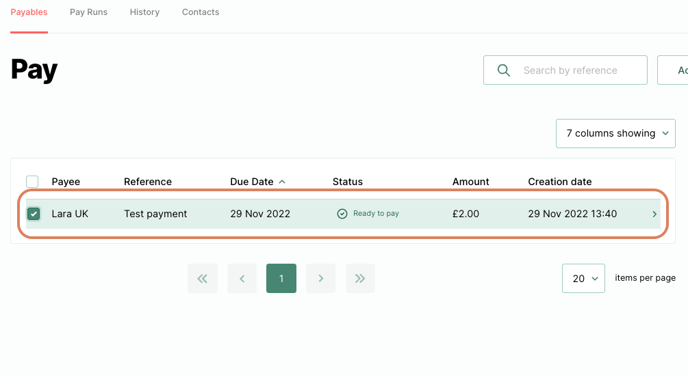Viewport: 688px width, 375px height.
Task: Click the search magnifier icon
Action: (504, 70)
